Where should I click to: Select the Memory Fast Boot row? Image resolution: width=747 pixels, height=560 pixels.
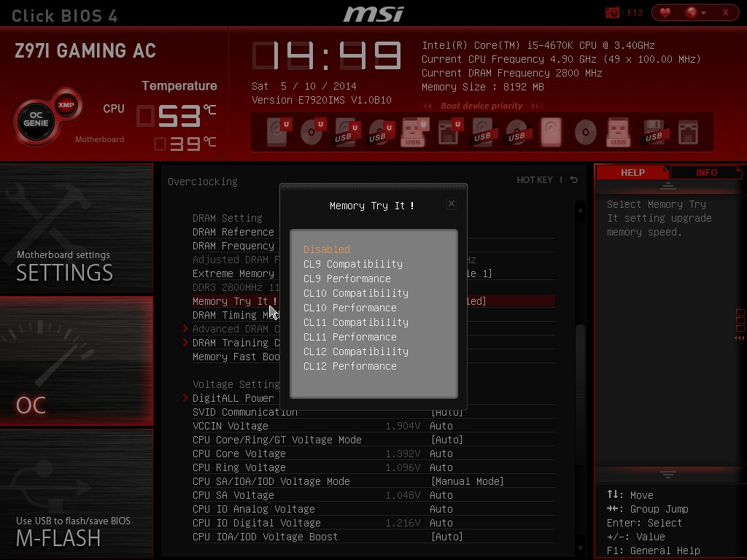click(373, 357)
